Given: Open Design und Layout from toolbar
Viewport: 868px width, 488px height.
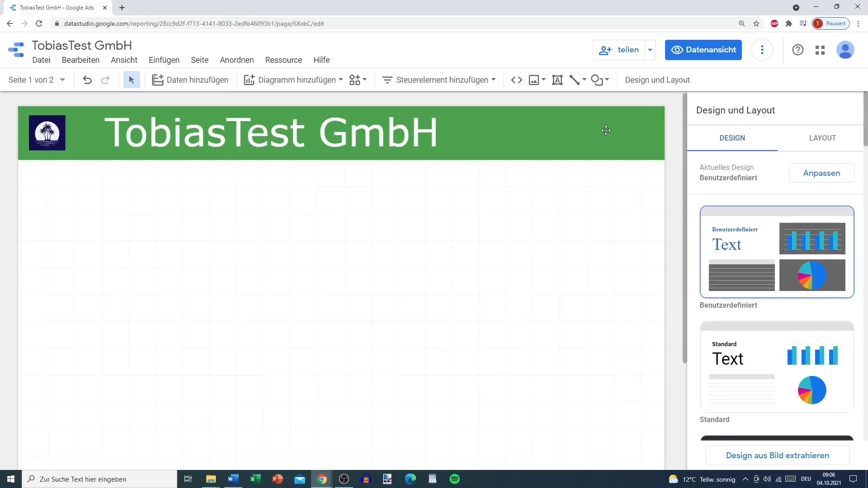Looking at the screenshot, I should pos(657,80).
